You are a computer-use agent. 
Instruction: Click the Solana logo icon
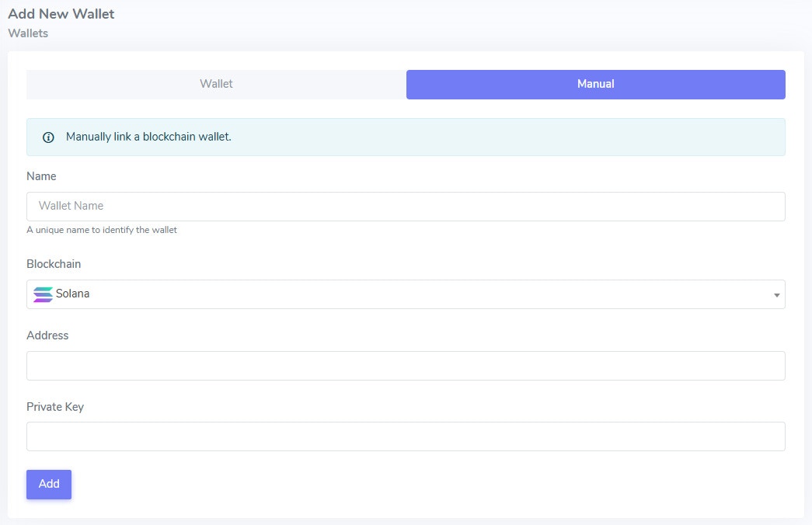point(43,294)
